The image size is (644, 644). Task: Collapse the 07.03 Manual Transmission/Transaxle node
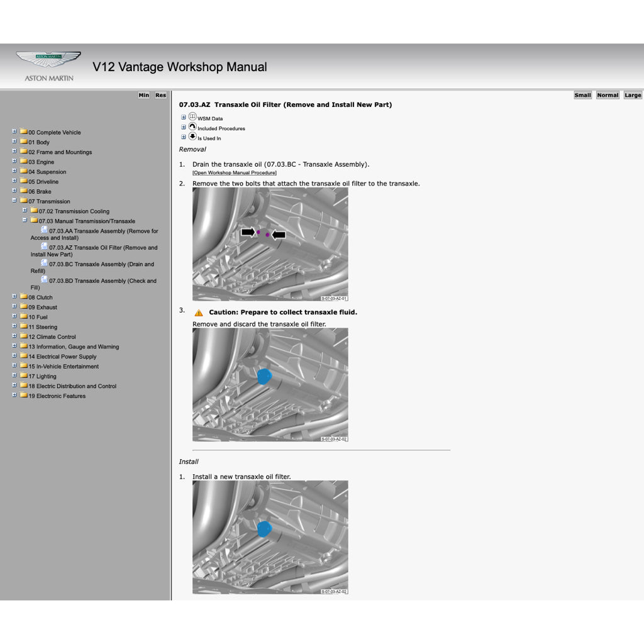(x=25, y=220)
